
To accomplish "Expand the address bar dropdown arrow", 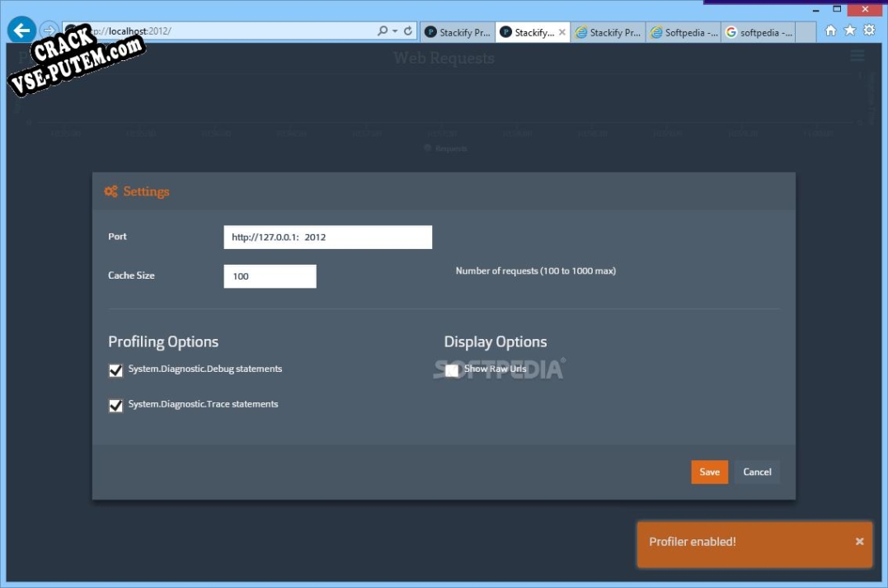I will [395, 31].
